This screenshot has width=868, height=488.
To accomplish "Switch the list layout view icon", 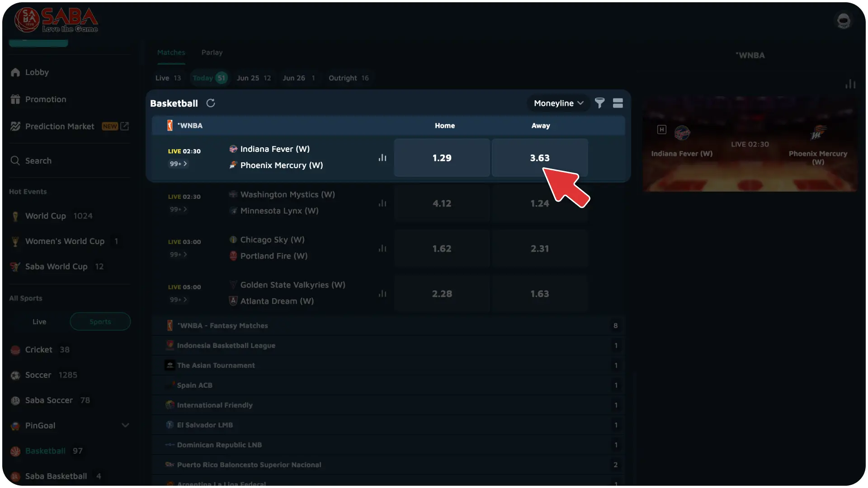I will coord(618,103).
